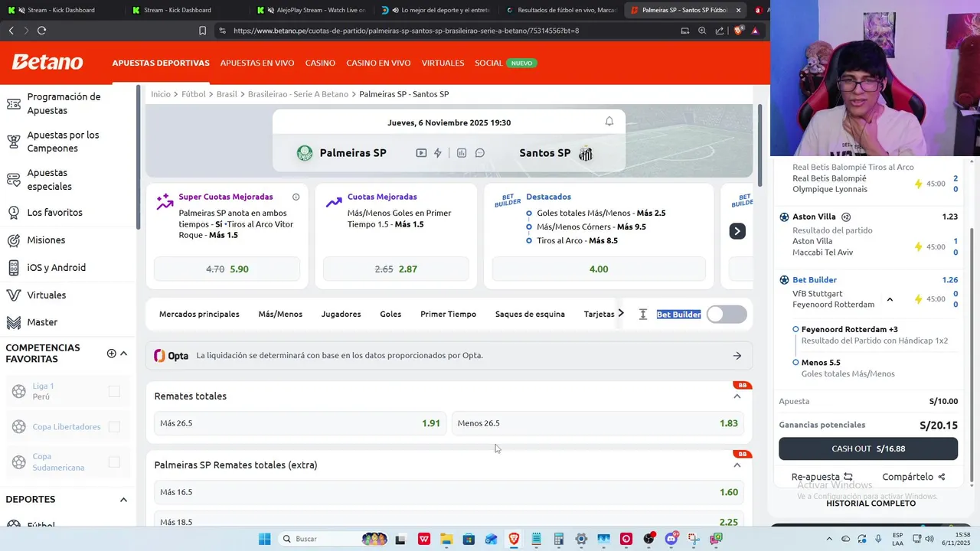
Task: Select Menos 26.5 at 1.83
Action: tap(597, 423)
